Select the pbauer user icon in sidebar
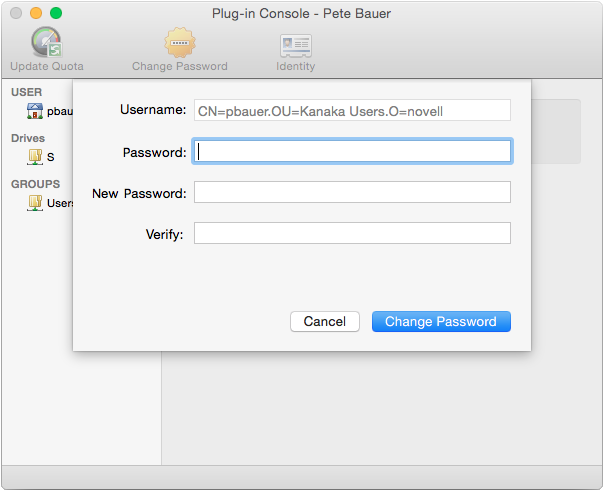Screen dimensions: 606x492 coord(36,111)
